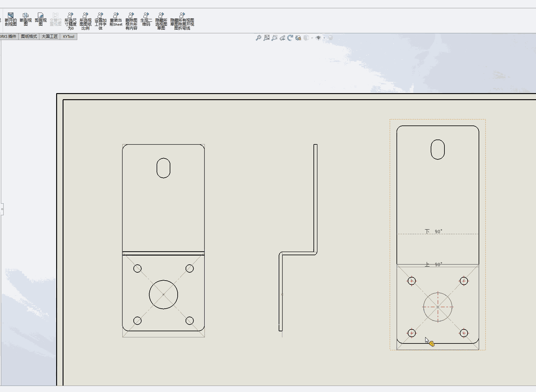The width and height of the screenshot is (536, 392).
Task: Click the left panel collapse handle
Action: [x=2, y=209]
